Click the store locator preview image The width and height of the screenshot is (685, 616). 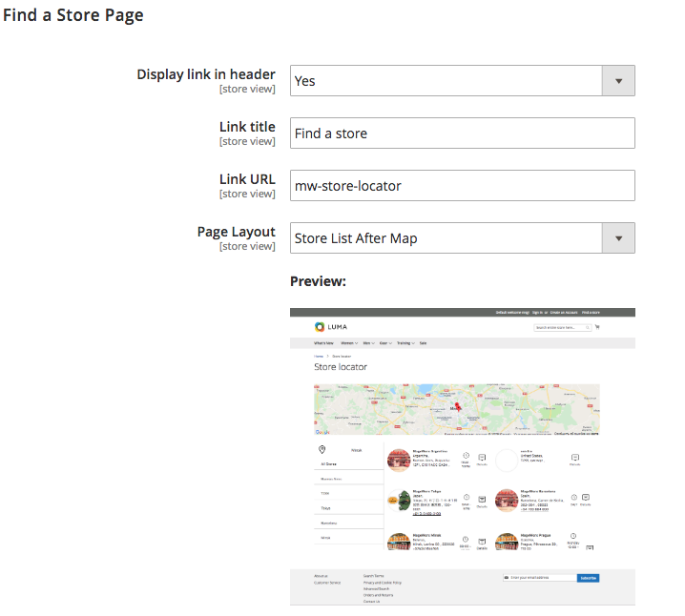click(x=462, y=457)
